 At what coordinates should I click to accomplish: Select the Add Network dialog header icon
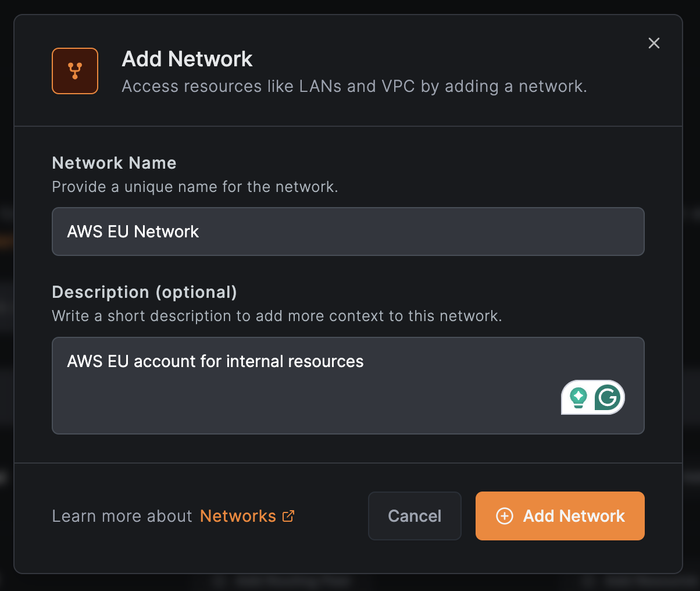[x=75, y=71]
